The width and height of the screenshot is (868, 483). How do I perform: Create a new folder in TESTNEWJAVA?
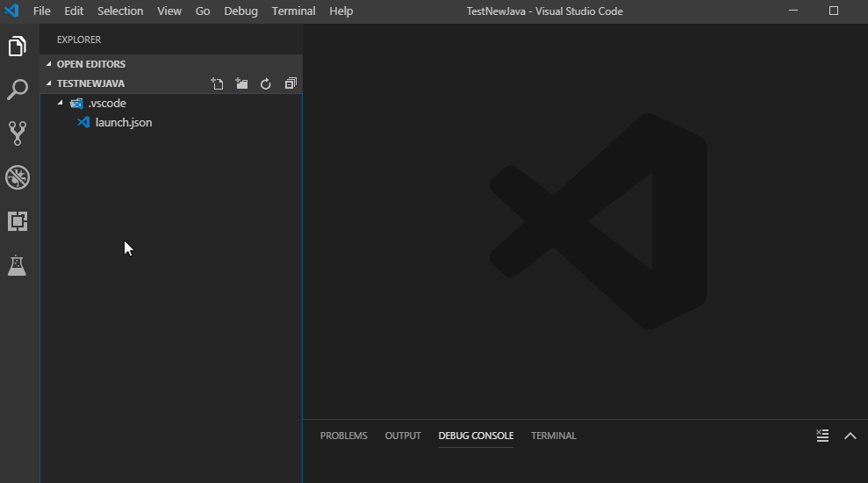point(241,83)
